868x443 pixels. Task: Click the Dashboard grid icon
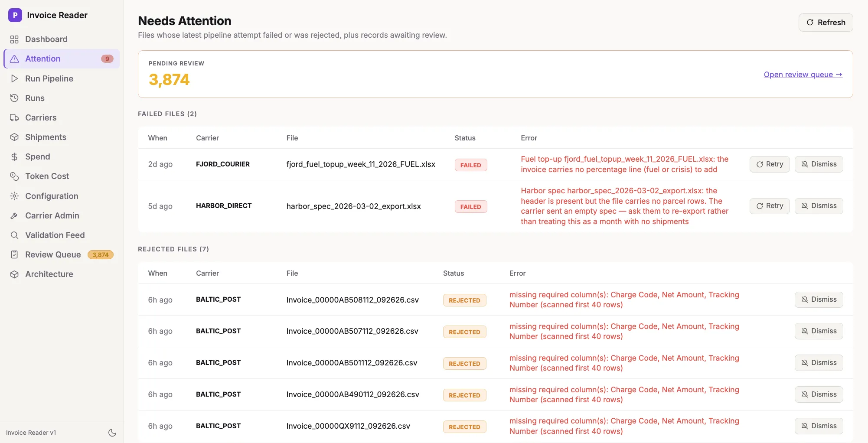(x=14, y=39)
